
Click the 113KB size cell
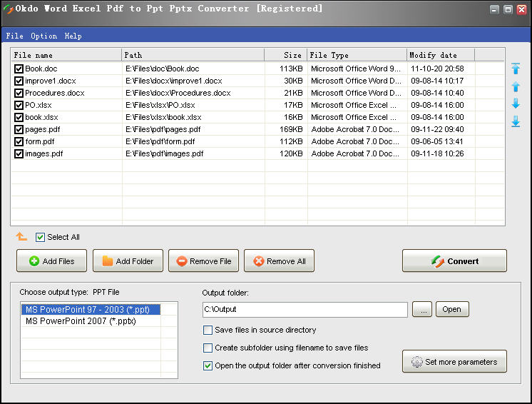point(291,69)
